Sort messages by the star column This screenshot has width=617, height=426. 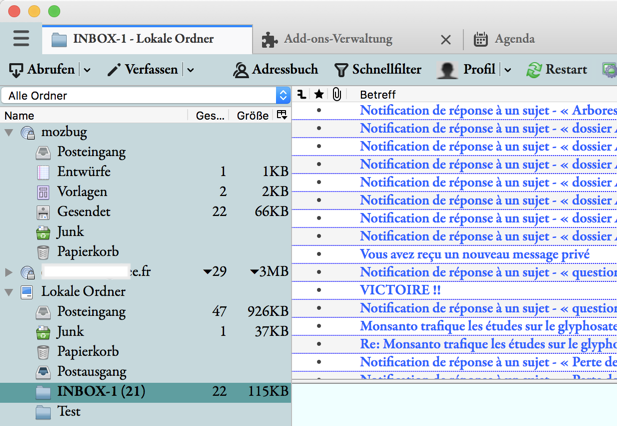[x=319, y=95]
